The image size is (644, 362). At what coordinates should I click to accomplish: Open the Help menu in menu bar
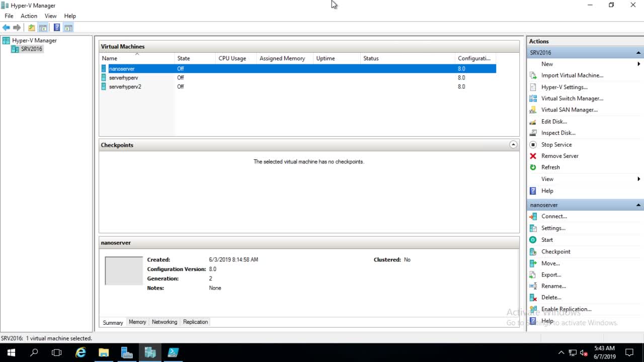[x=70, y=16]
